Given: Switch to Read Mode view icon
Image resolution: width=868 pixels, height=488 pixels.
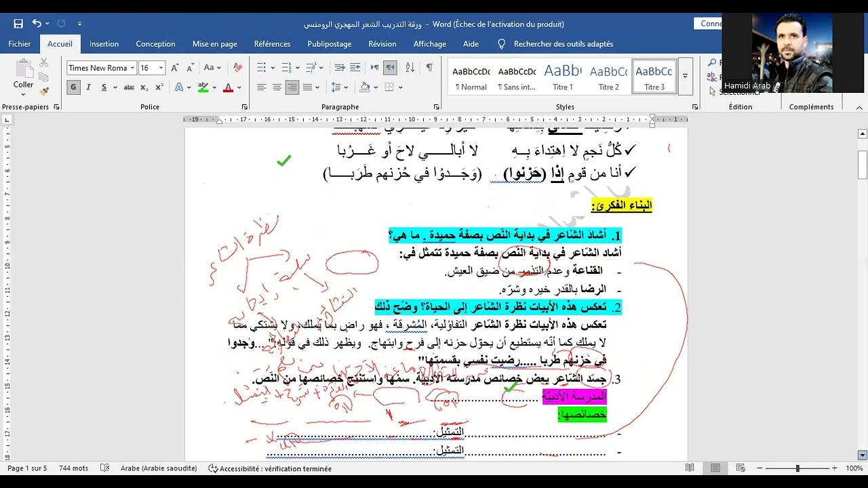Looking at the screenshot, I should [x=690, y=468].
